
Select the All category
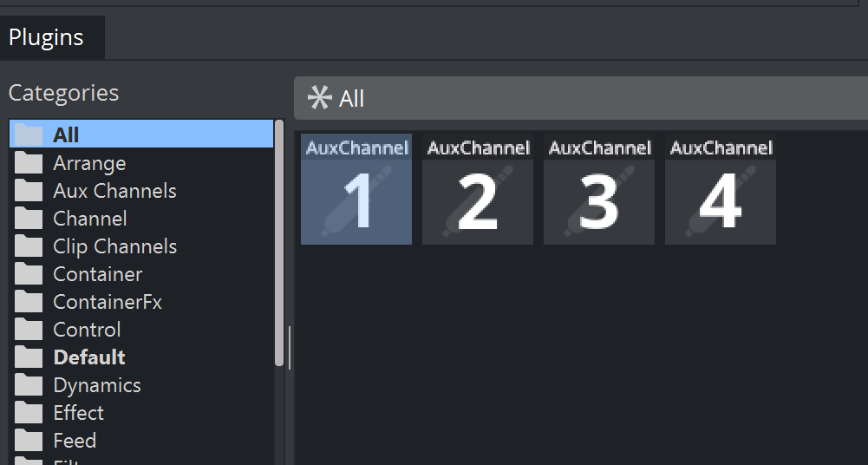pyautogui.click(x=66, y=134)
